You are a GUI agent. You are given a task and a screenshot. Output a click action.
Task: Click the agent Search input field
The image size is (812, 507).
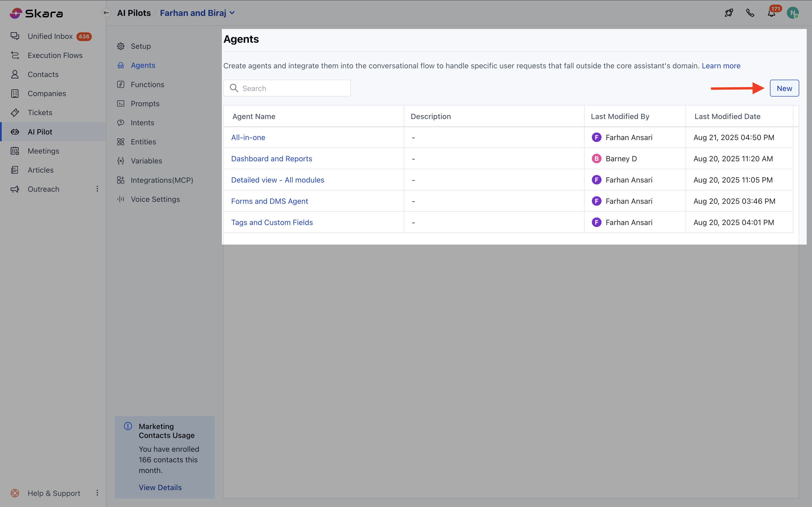[x=292, y=88]
